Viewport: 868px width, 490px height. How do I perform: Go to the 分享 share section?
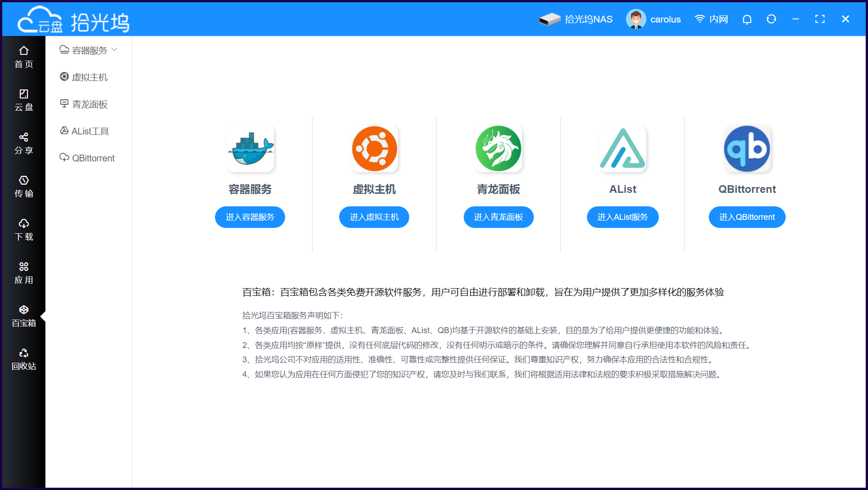pyautogui.click(x=24, y=143)
